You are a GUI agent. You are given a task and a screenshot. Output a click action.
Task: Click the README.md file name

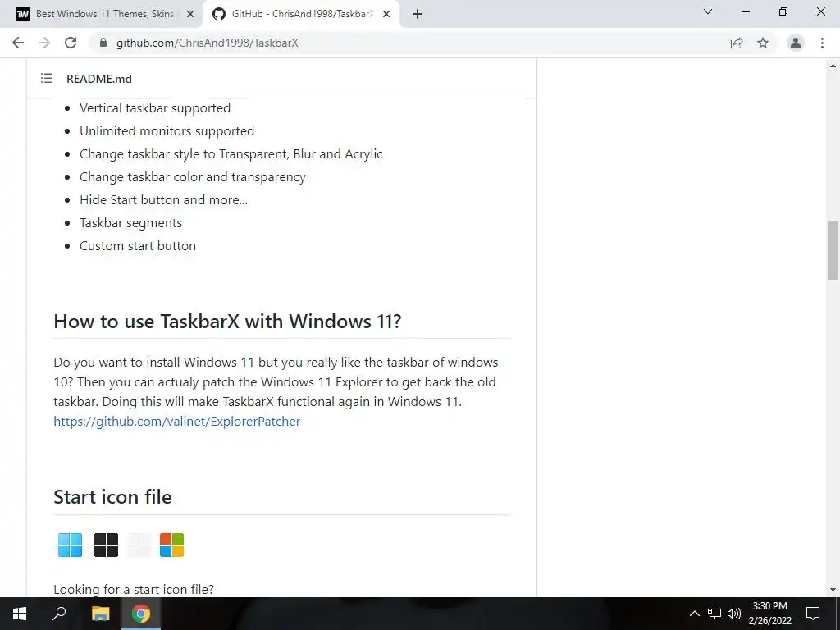tap(99, 79)
